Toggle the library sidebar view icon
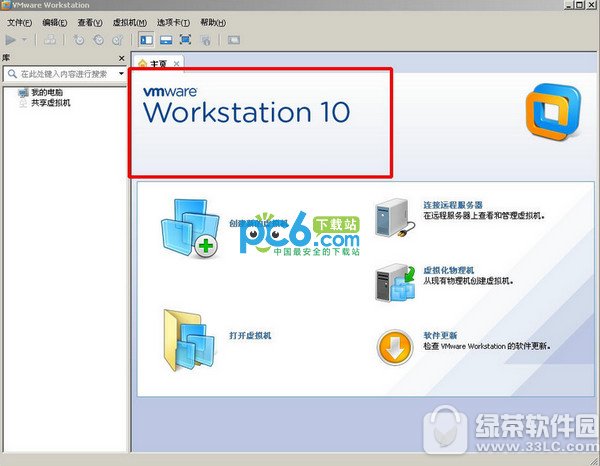 [x=146, y=40]
